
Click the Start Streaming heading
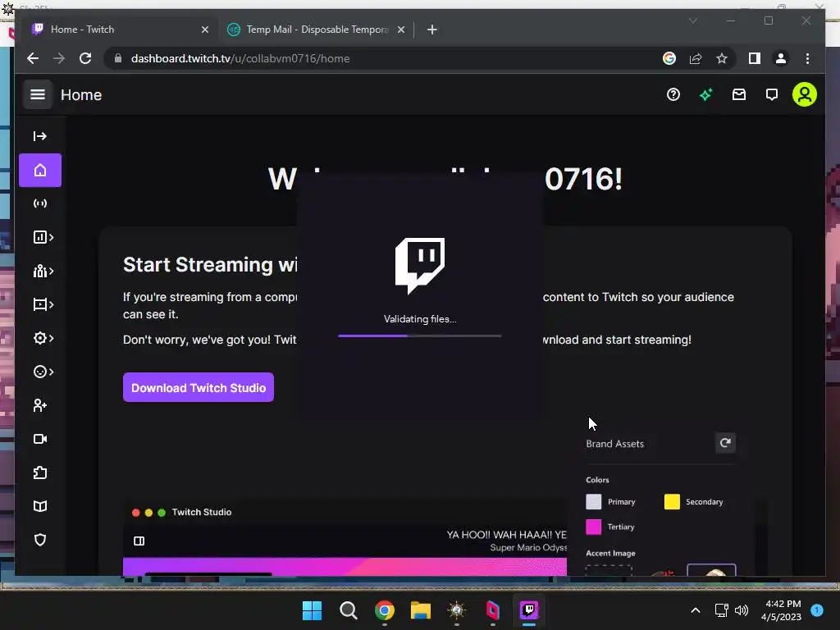click(x=210, y=265)
